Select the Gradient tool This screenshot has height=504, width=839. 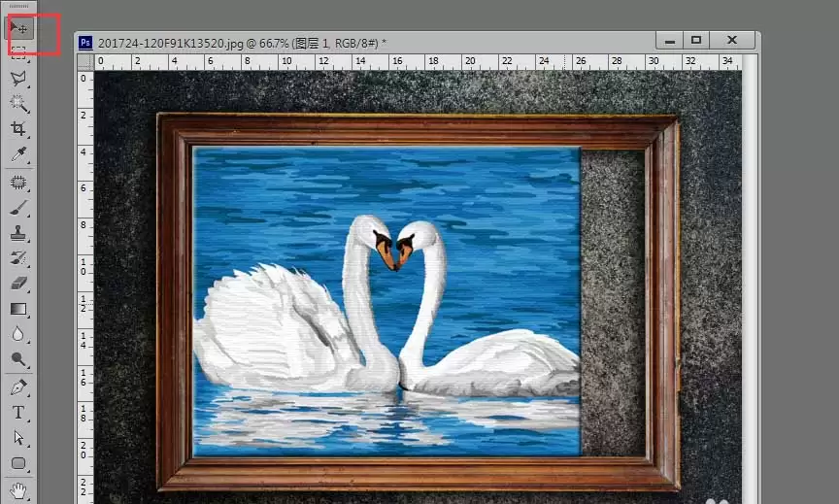pyautogui.click(x=18, y=309)
